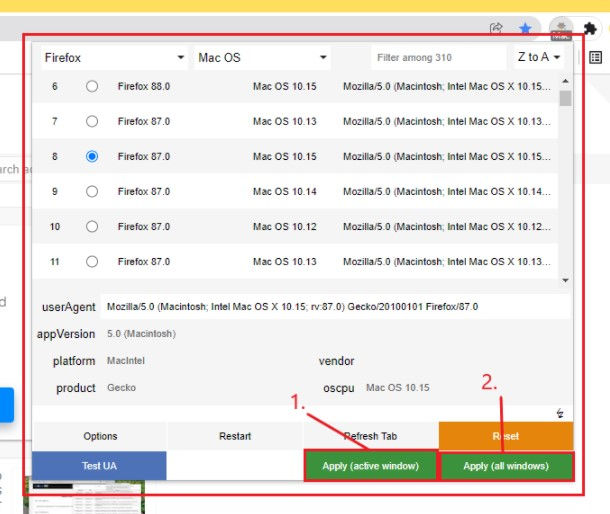Click the Refresh Tab button

370,436
